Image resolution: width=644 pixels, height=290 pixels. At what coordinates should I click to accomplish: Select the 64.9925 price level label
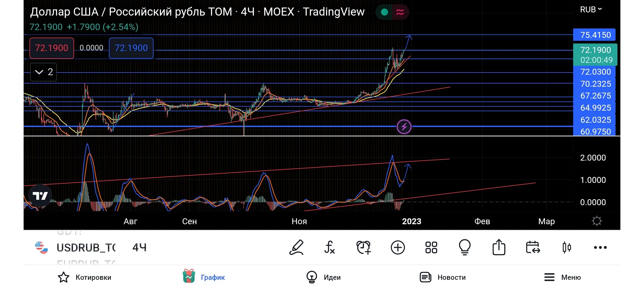594,108
